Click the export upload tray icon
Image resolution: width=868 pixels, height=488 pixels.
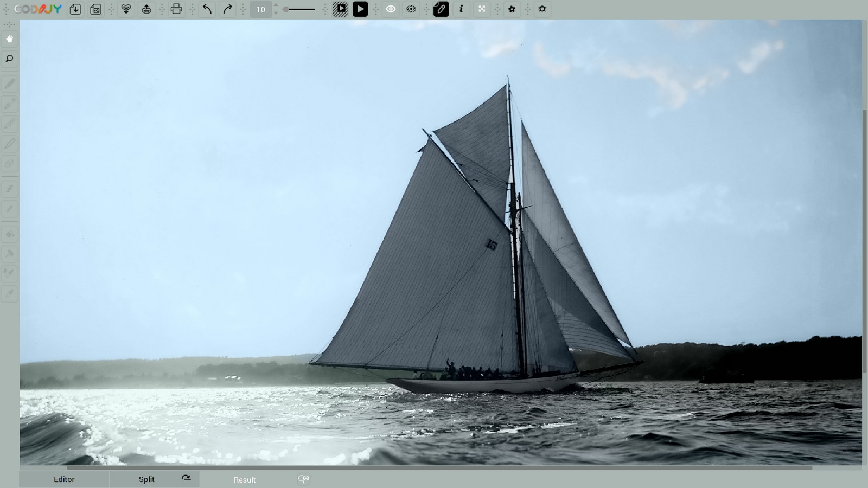146,9
